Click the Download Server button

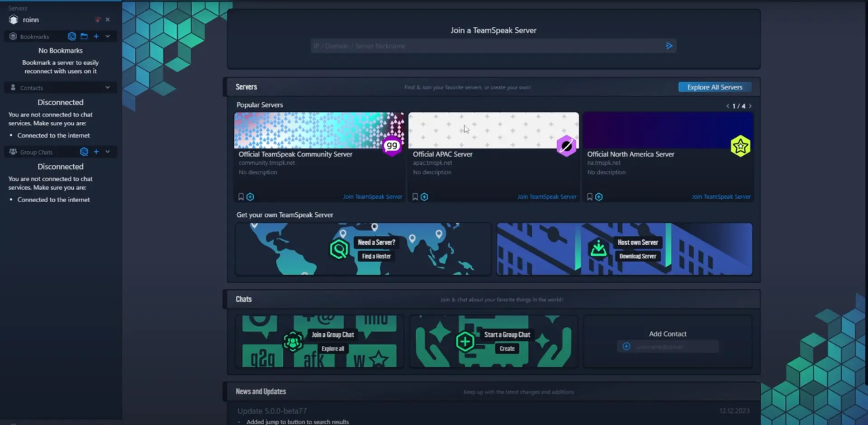[638, 256]
